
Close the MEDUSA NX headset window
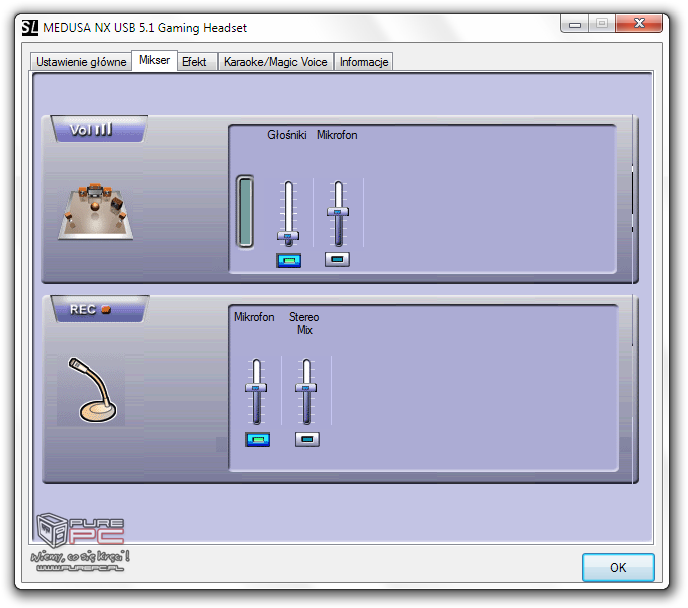point(639,24)
